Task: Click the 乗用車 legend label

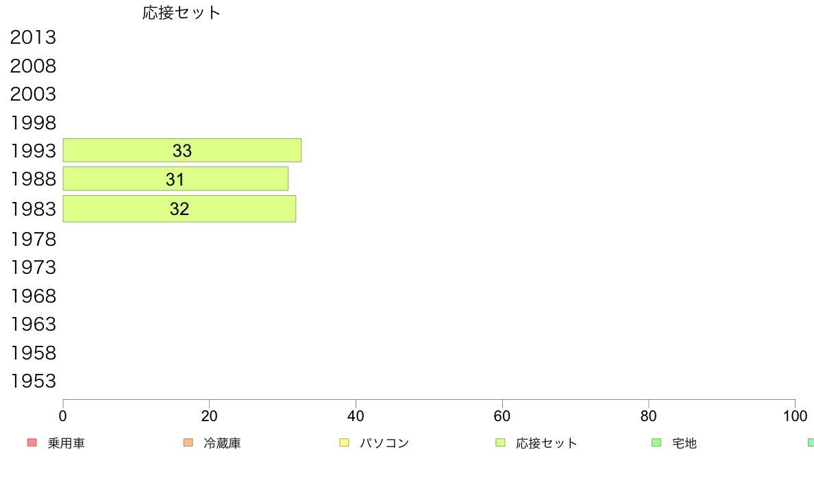Action: tap(66, 443)
